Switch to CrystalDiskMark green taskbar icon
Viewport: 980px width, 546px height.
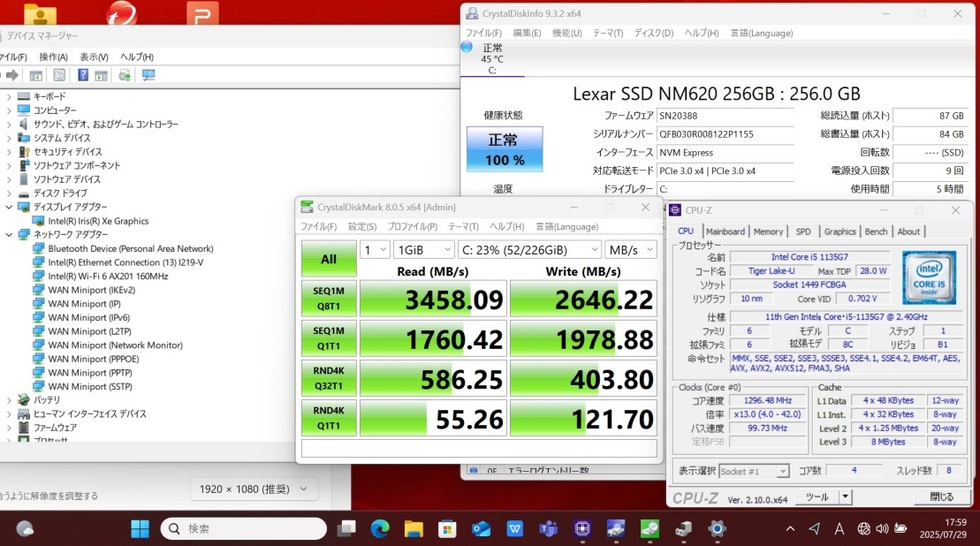tap(650, 528)
